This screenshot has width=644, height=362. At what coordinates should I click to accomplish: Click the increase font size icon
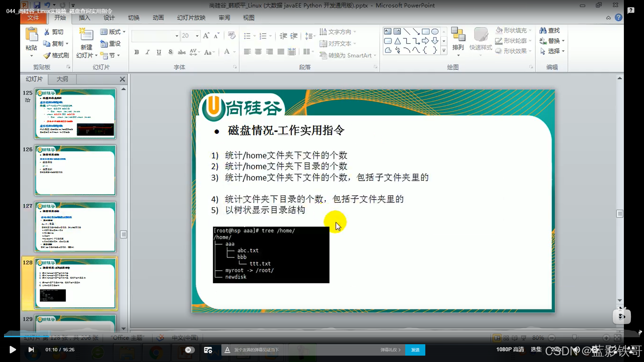tap(206, 36)
